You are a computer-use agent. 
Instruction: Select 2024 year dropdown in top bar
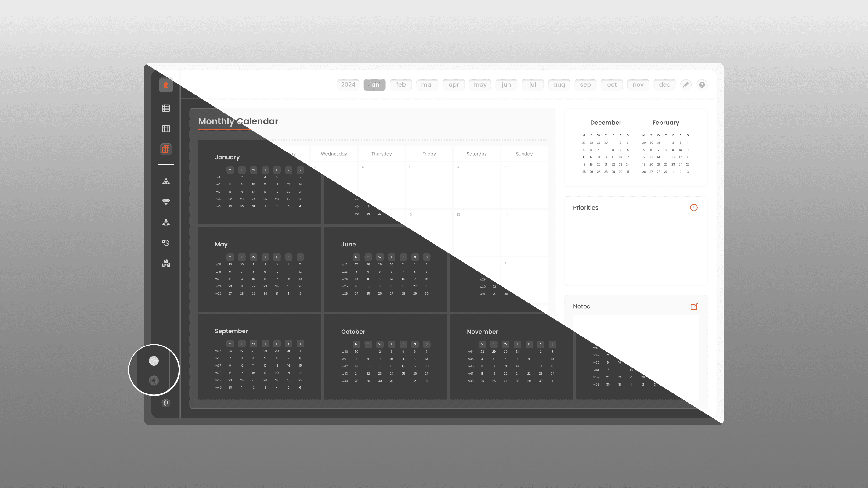pyautogui.click(x=348, y=84)
